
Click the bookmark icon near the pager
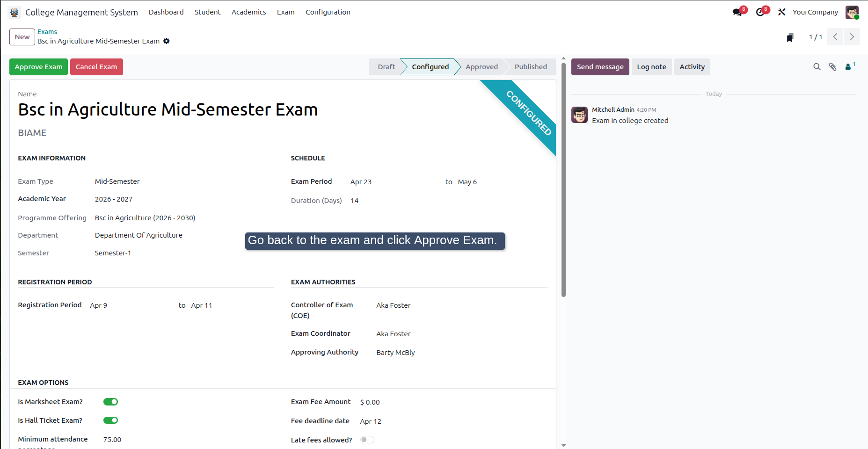point(790,37)
